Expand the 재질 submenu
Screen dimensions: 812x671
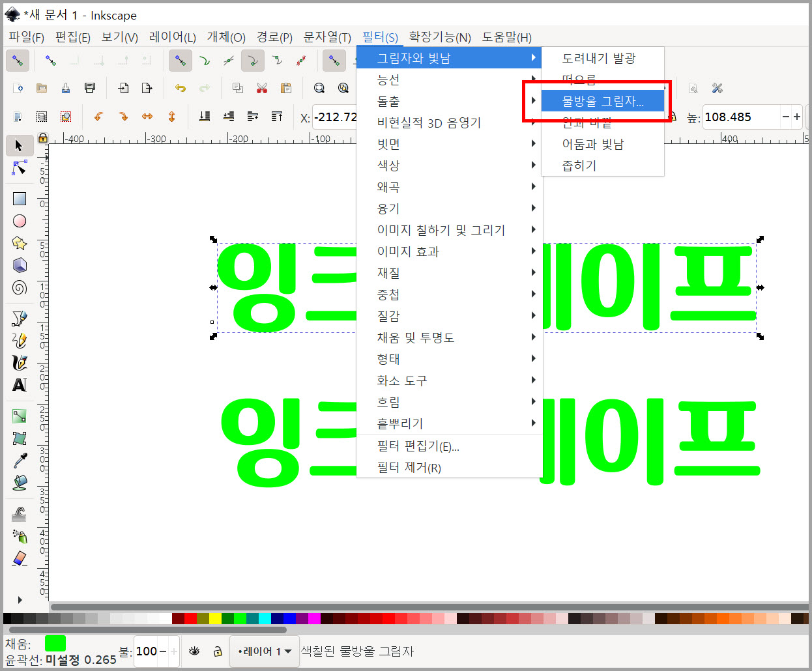(450, 273)
